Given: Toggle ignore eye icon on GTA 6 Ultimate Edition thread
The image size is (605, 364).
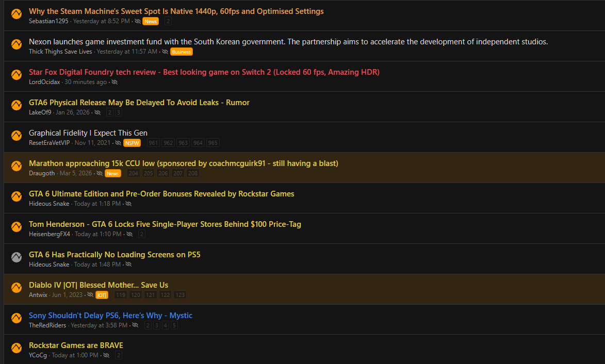Looking at the screenshot, I should coord(128,204).
